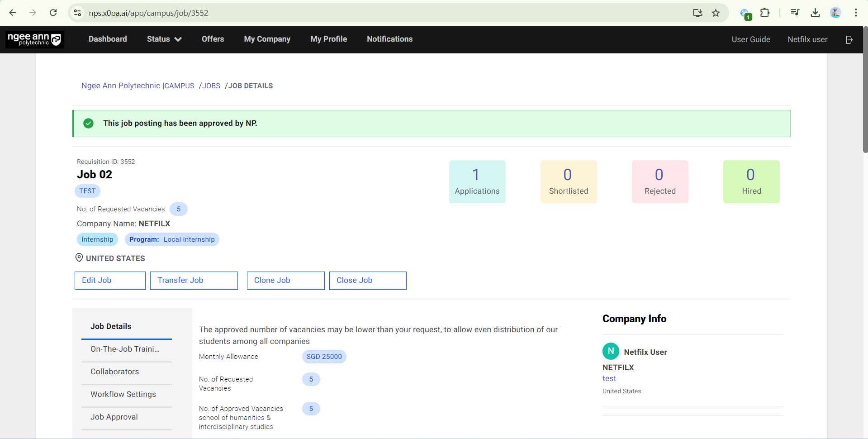
Task: Switch to the Collaborators tab
Action: point(115,372)
